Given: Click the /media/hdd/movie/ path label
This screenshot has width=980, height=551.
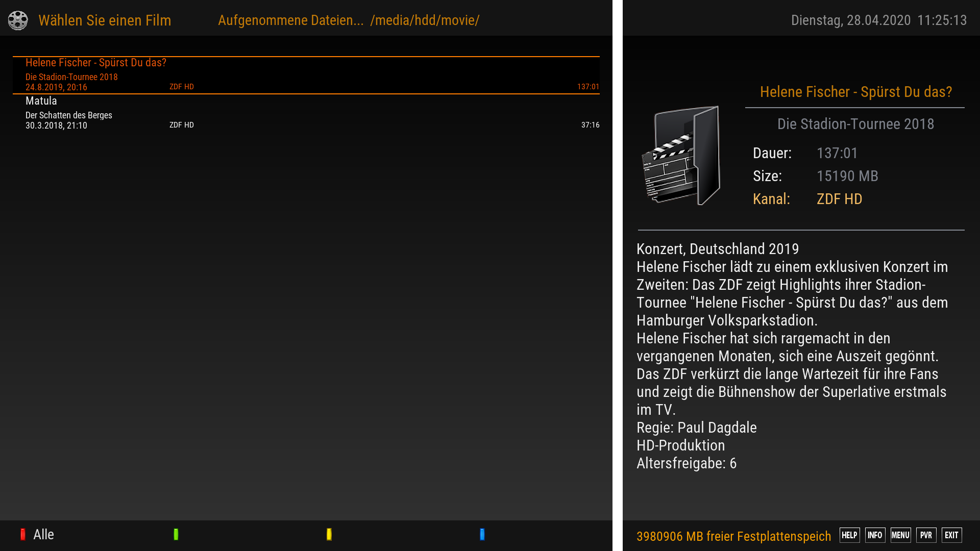Looking at the screenshot, I should [x=425, y=20].
